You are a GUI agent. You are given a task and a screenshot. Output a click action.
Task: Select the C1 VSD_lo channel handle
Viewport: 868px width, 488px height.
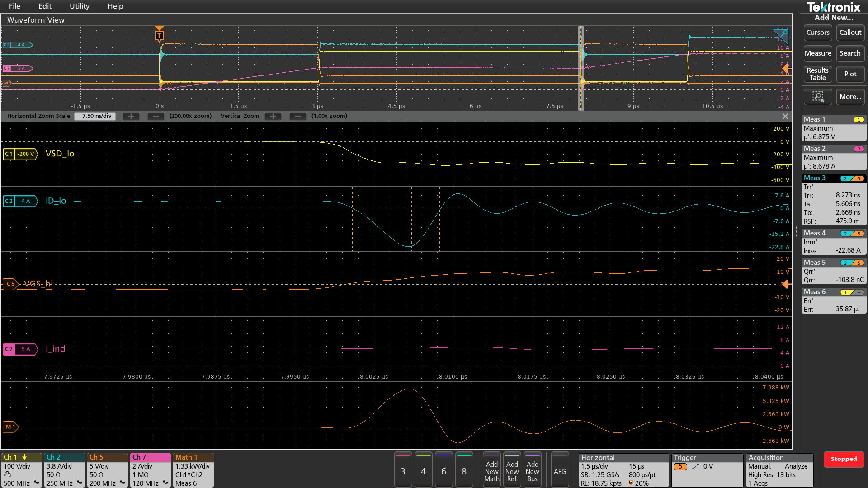(x=19, y=154)
